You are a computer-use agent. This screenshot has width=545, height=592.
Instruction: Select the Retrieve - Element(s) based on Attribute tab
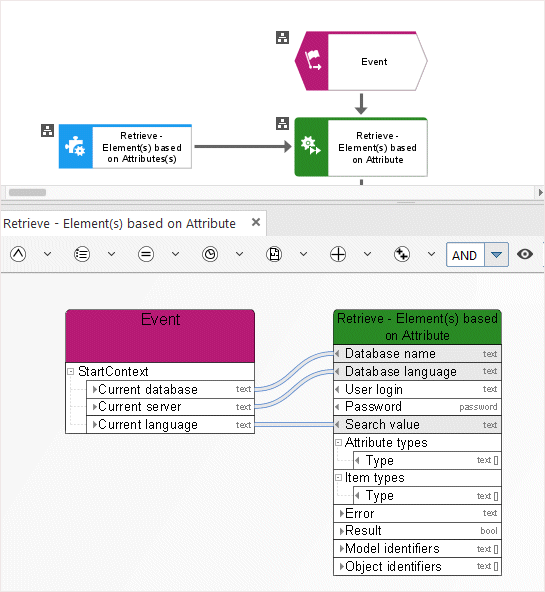click(119, 224)
